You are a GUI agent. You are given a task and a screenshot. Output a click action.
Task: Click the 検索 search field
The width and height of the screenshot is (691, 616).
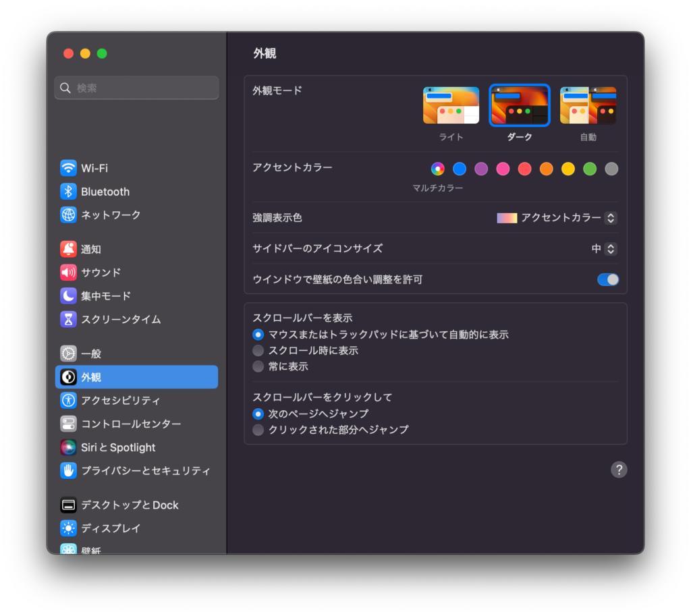coord(136,88)
